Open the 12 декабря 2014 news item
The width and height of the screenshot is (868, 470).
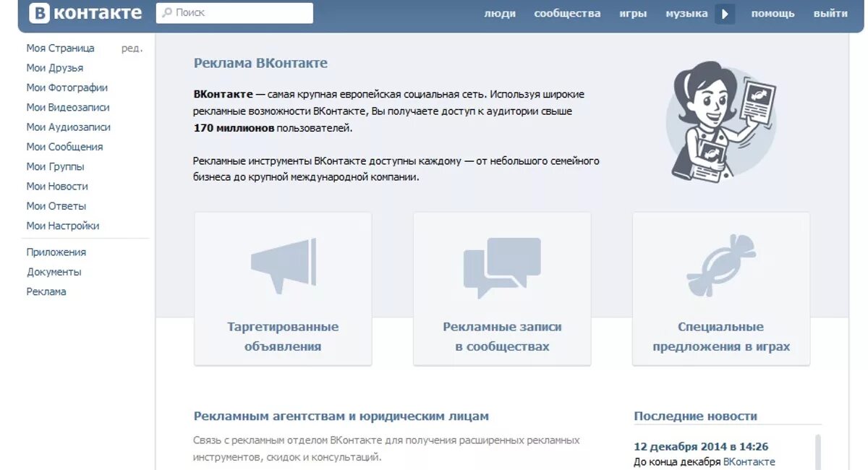click(701, 446)
